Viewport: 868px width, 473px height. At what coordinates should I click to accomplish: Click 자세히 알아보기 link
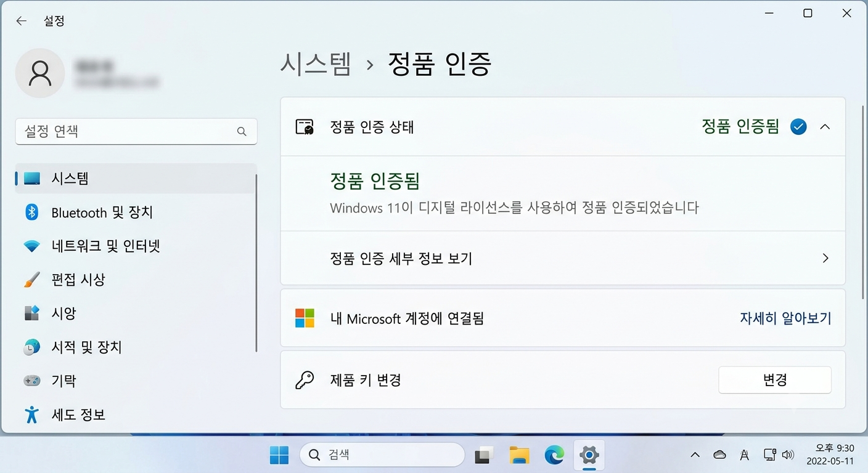tap(785, 318)
